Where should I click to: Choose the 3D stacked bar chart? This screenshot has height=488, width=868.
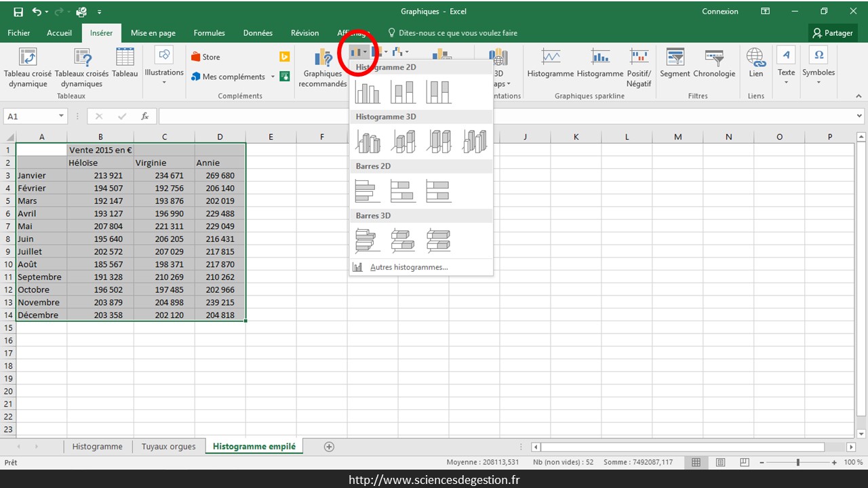[403, 241]
